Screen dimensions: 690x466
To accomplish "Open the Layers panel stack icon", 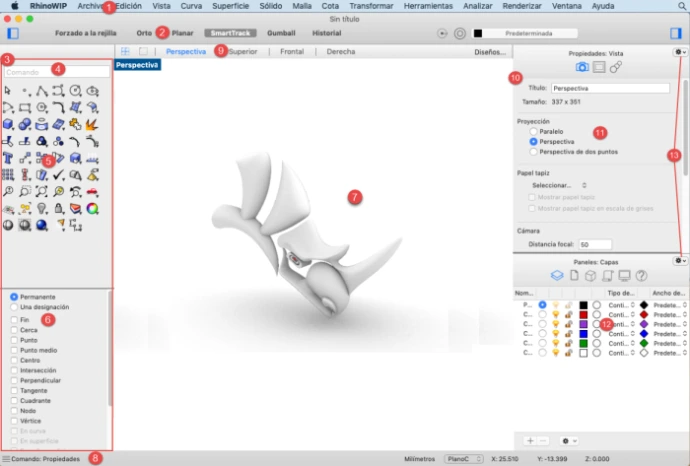I will (x=557, y=275).
